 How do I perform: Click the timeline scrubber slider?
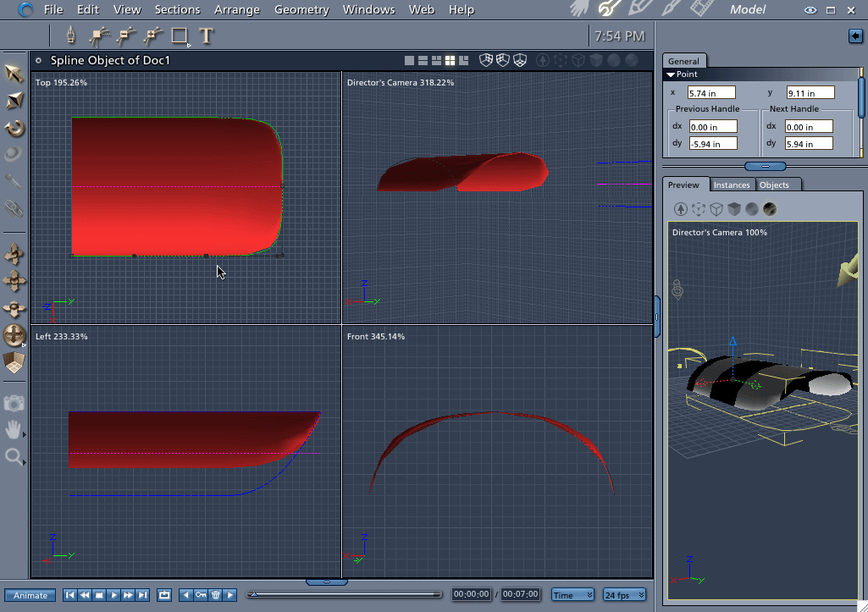tap(254, 595)
